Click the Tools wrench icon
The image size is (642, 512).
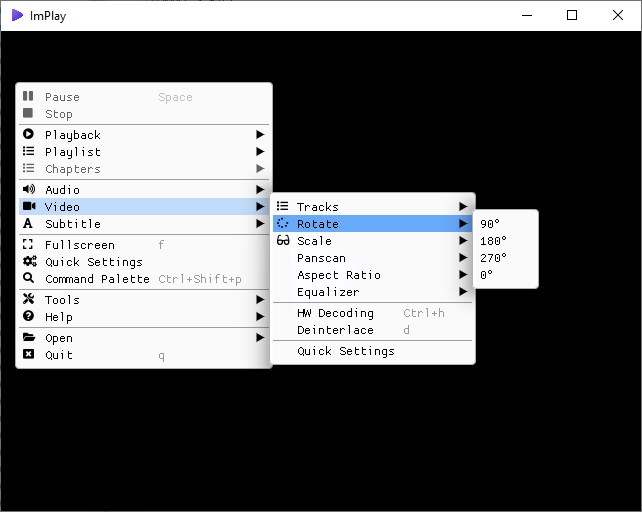28,299
